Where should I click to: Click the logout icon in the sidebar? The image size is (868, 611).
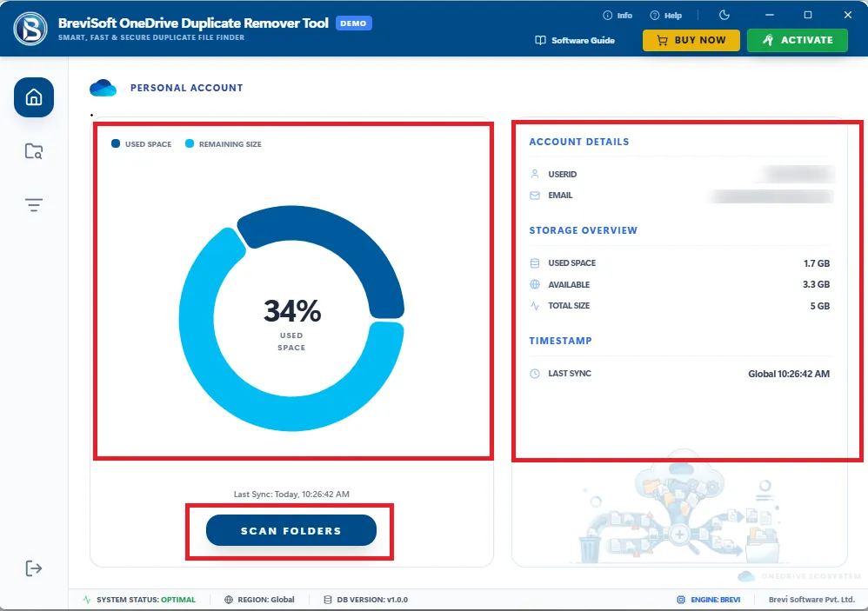click(x=34, y=568)
